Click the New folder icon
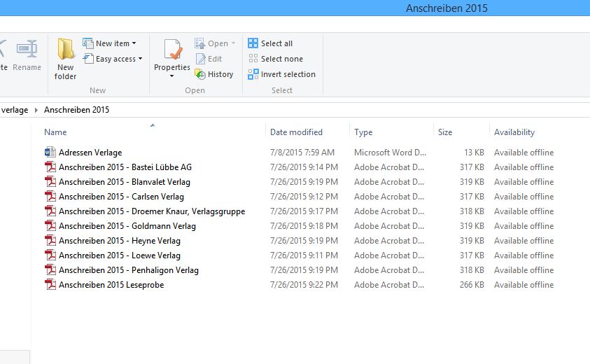The width and height of the screenshot is (590, 364). (x=66, y=50)
